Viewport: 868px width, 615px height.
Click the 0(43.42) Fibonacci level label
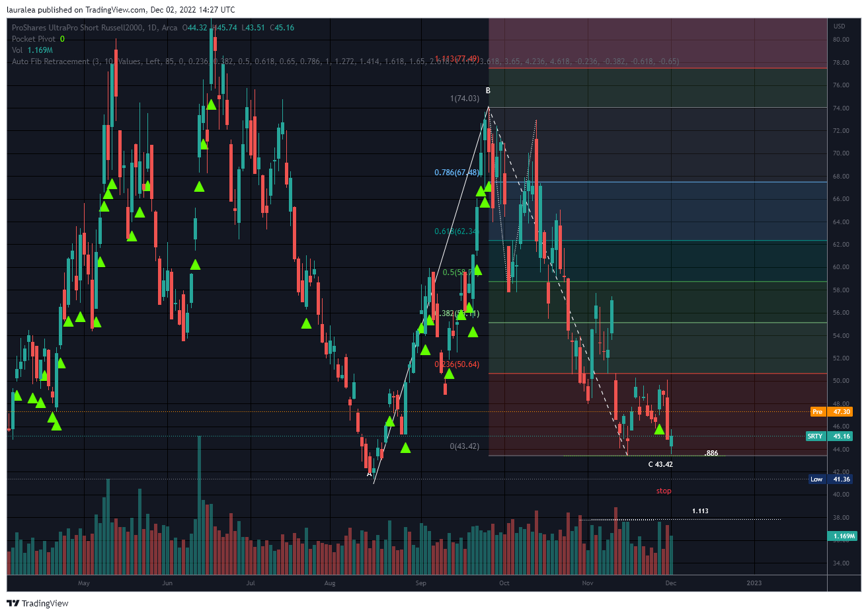465,446
